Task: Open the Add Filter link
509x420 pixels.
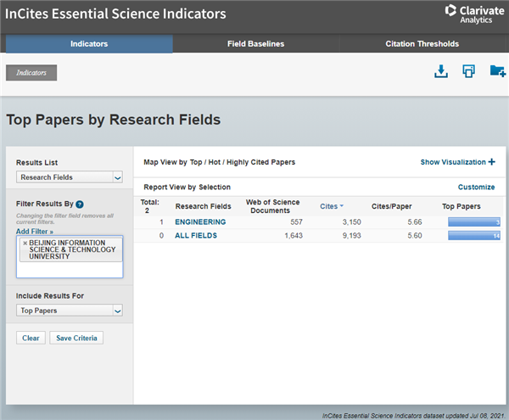Action: tap(34, 231)
